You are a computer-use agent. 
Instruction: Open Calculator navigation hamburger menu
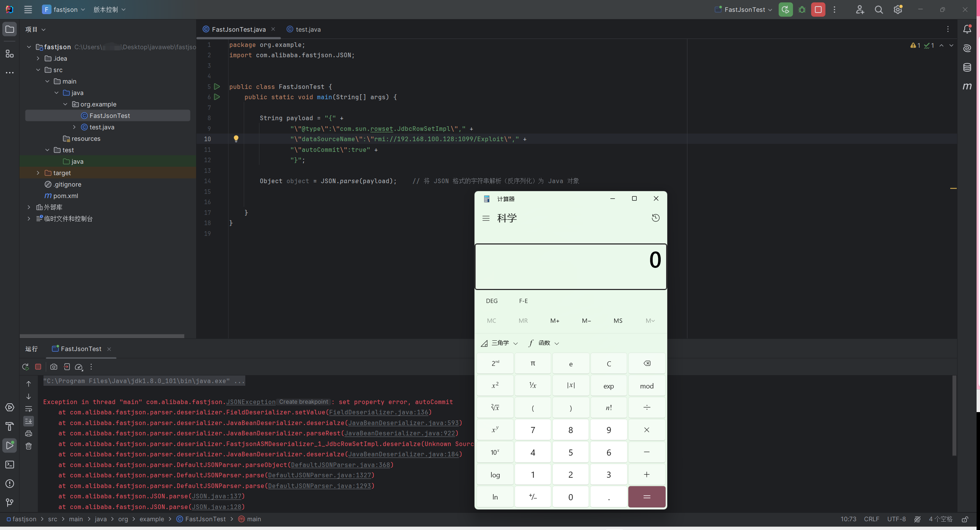[486, 218]
